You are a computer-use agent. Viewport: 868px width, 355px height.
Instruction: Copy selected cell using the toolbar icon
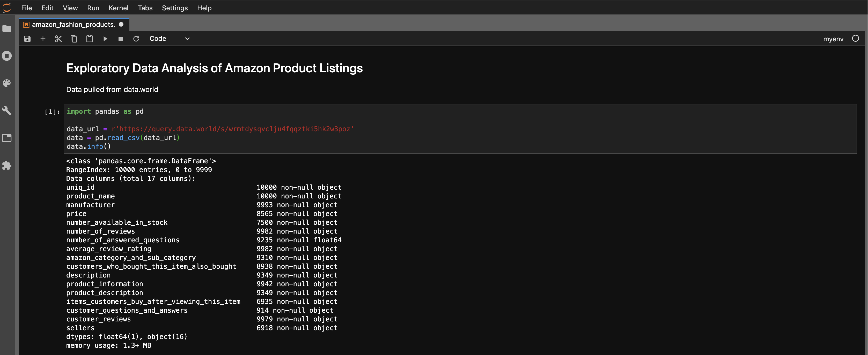coord(74,39)
